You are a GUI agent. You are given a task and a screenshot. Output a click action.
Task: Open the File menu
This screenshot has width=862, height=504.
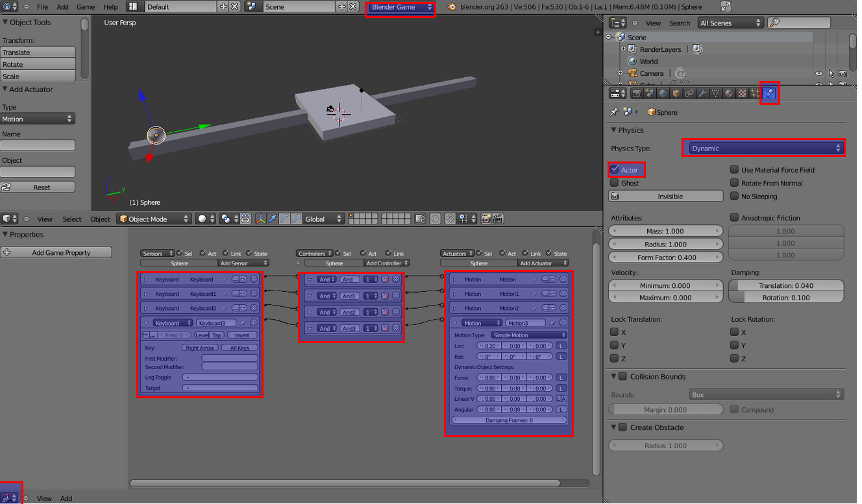pos(42,6)
